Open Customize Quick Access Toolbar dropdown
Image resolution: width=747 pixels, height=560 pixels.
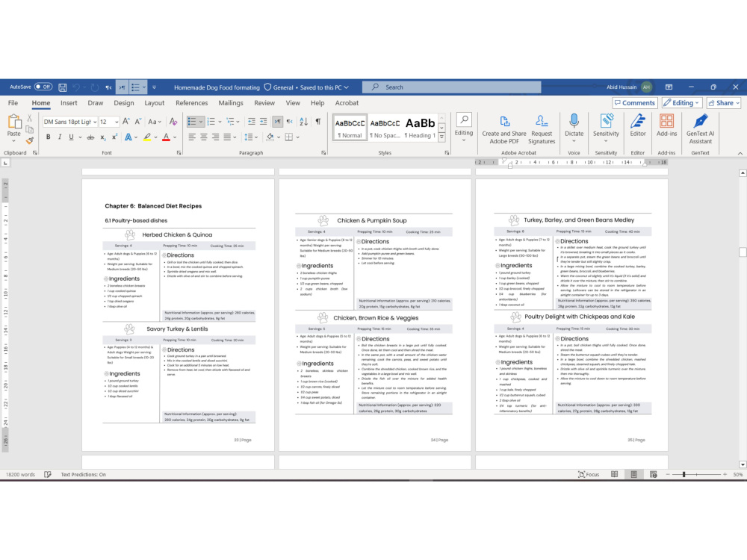click(154, 87)
